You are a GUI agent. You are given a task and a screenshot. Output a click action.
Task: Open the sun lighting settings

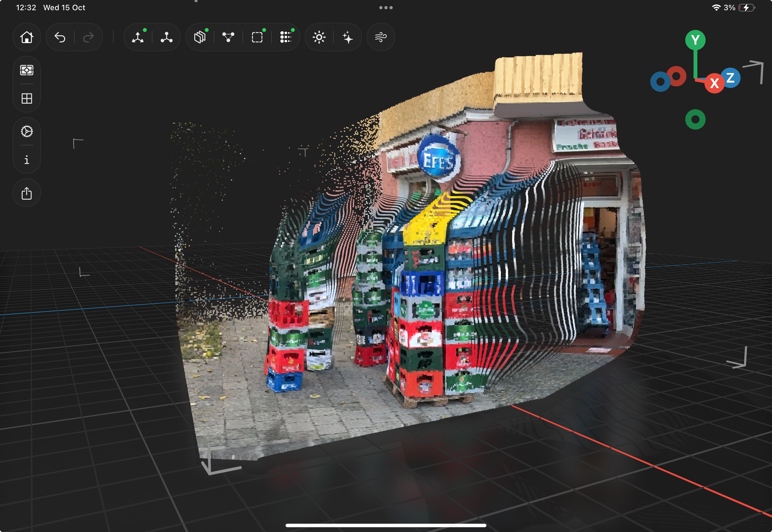tap(319, 37)
